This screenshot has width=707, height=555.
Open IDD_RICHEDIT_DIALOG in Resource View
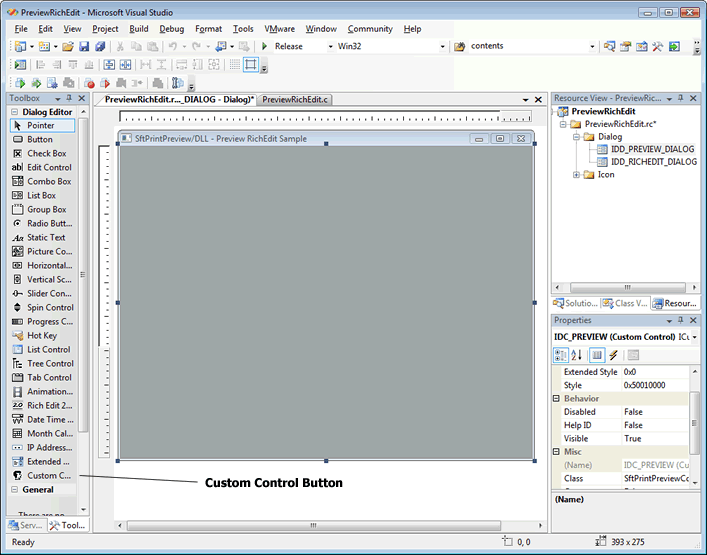[653, 162]
